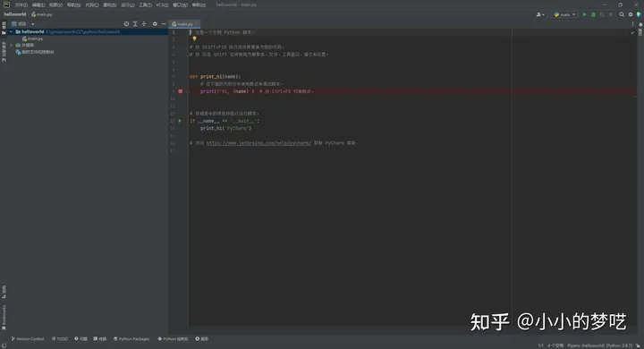Click the intention lightbulb in editor
644x349 pixels.
click(x=194, y=38)
